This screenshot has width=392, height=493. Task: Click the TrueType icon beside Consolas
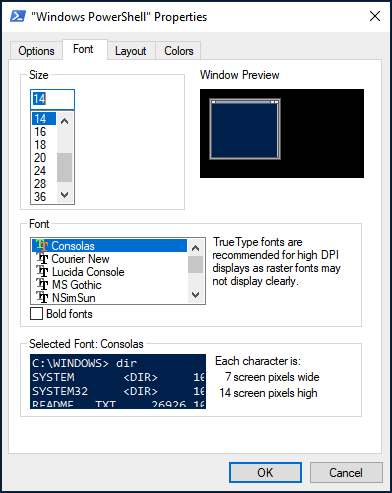point(42,246)
